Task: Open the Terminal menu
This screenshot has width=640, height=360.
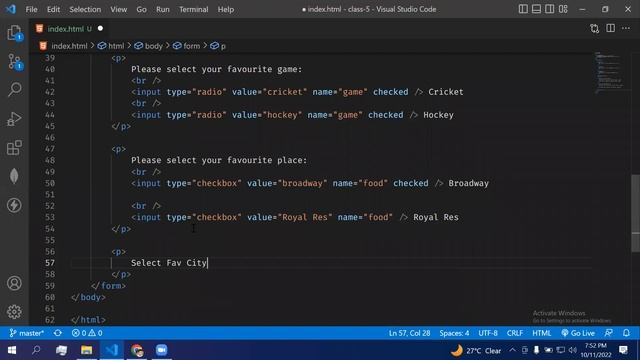Action: click(x=193, y=9)
